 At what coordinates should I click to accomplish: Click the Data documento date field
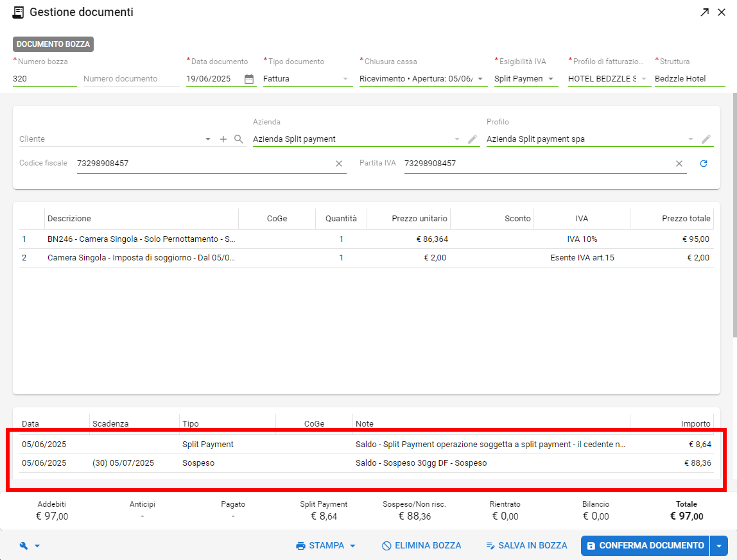tap(214, 79)
